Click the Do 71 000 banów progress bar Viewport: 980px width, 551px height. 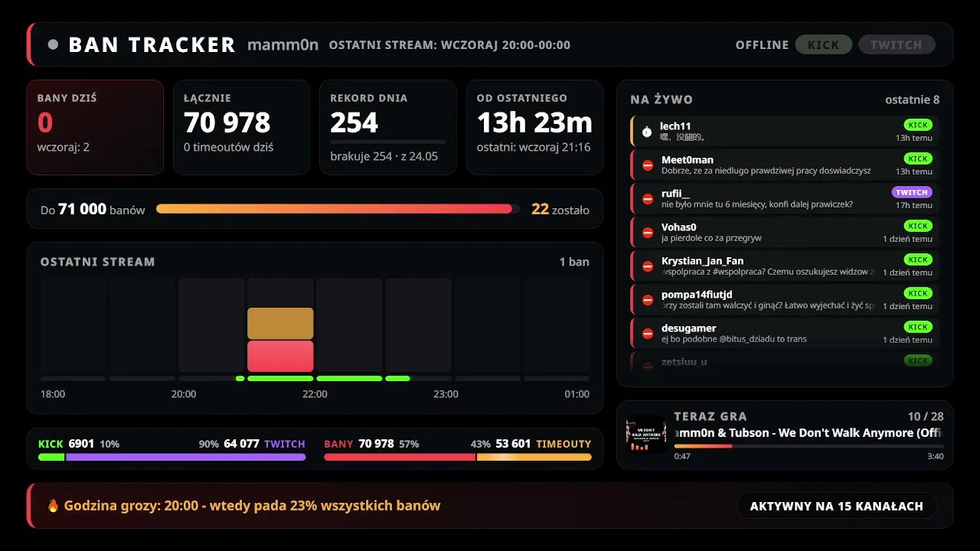[338, 208]
